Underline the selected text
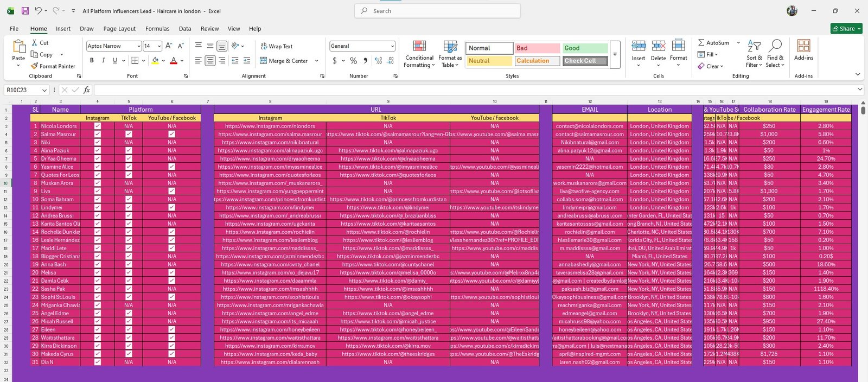Screen dimensions: 868x382 pos(114,61)
